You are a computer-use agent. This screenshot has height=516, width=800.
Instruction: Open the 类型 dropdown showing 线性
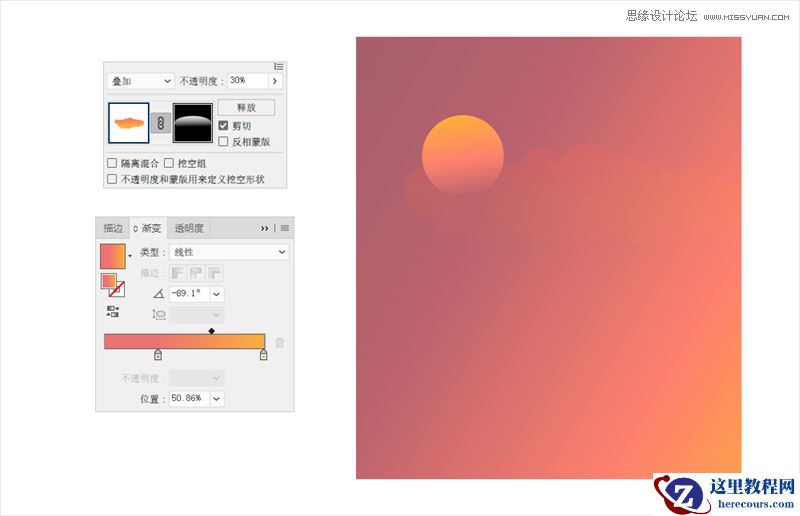(x=229, y=252)
